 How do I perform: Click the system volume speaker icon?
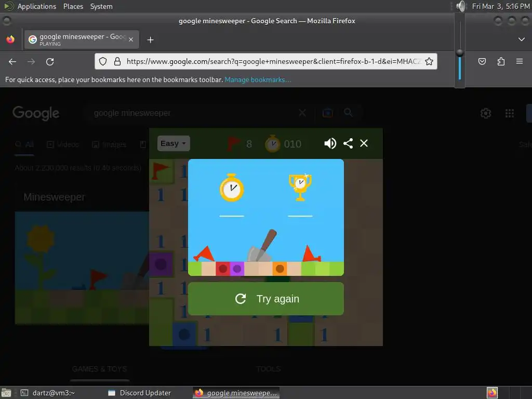461,6
